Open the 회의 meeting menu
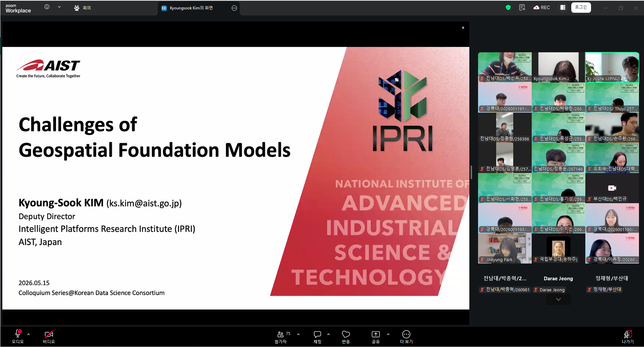 (x=82, y=8)
